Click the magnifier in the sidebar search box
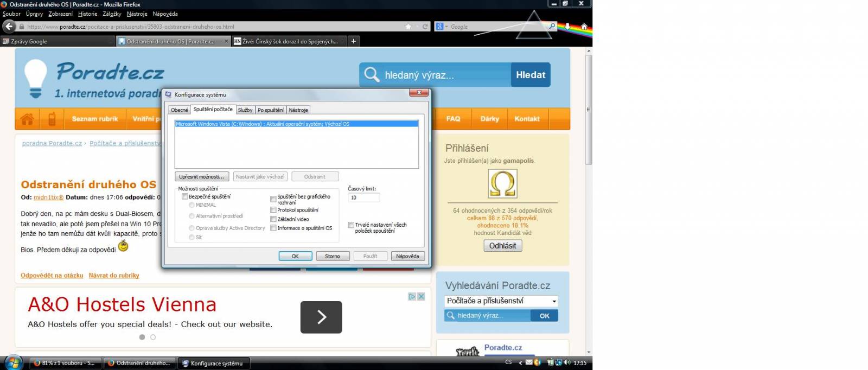The width and height of the screenshot is (868, 370). pos(450,315)
